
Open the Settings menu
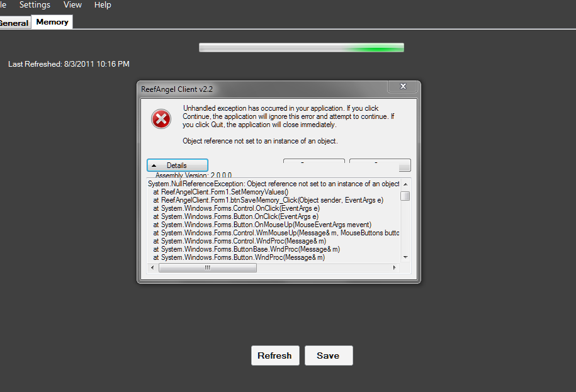tap(35, 5)
